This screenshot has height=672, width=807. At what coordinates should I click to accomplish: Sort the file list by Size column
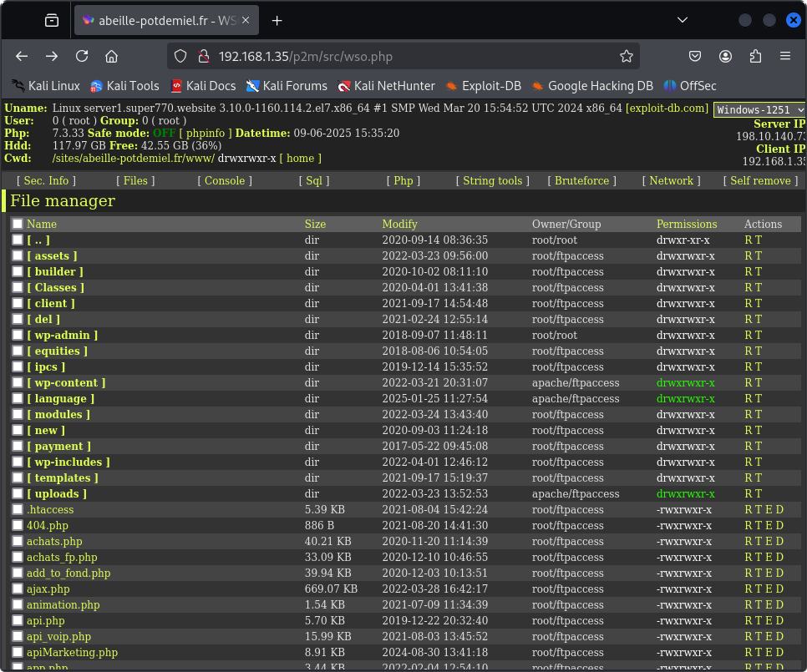coord(315,224)
